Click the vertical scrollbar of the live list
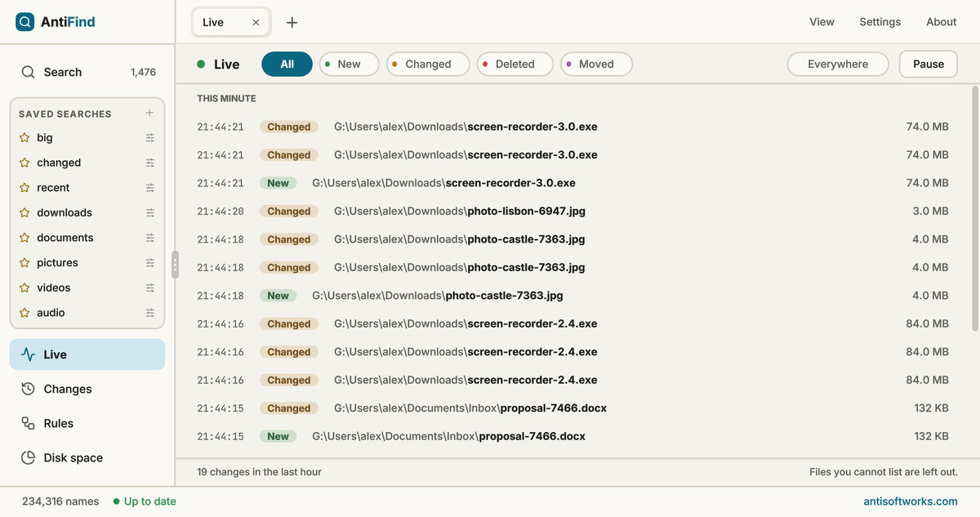Screen dimensions: 980x517 (975, 208)
